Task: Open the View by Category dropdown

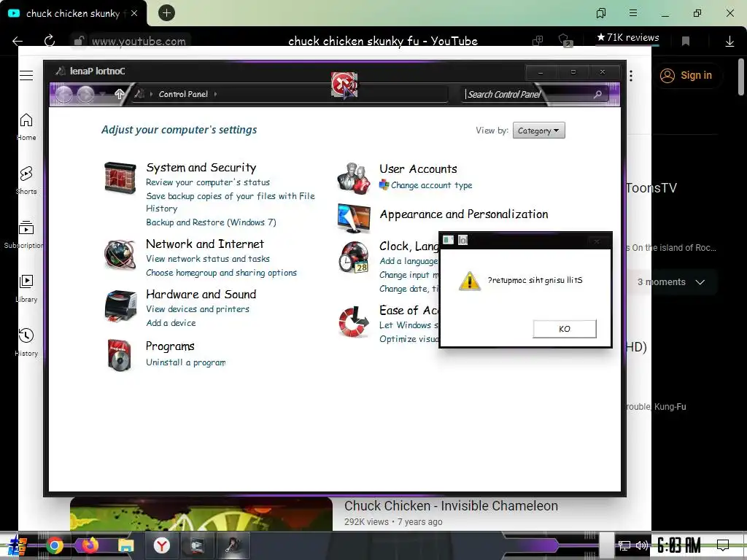Action: pos(539,131)
